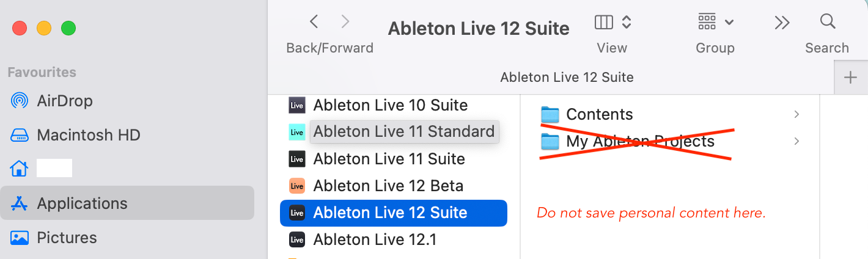Select Applications in the Favourites sidebar
This screenshot has width=868, height=259.
82,203
